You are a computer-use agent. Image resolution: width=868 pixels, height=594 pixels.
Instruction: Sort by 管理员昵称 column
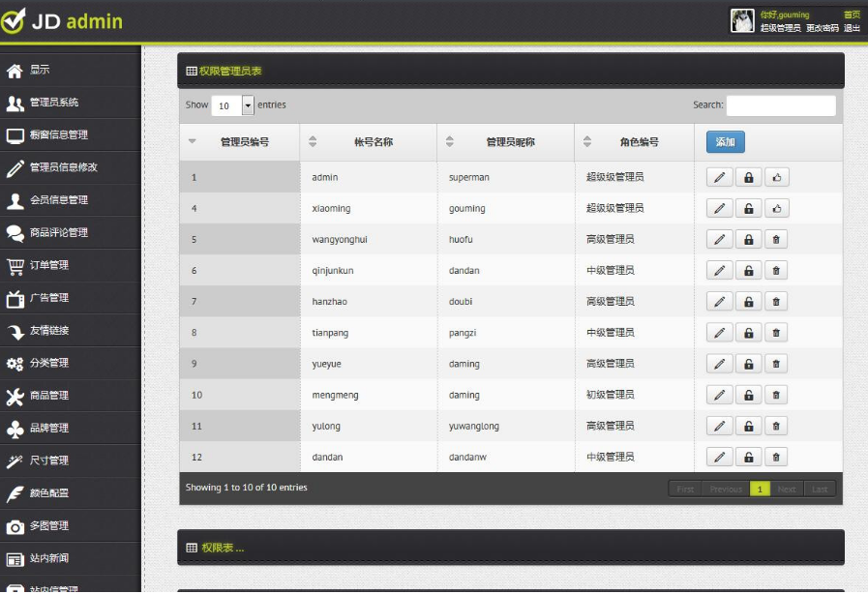pyautogui.click(x=505, y=142)
